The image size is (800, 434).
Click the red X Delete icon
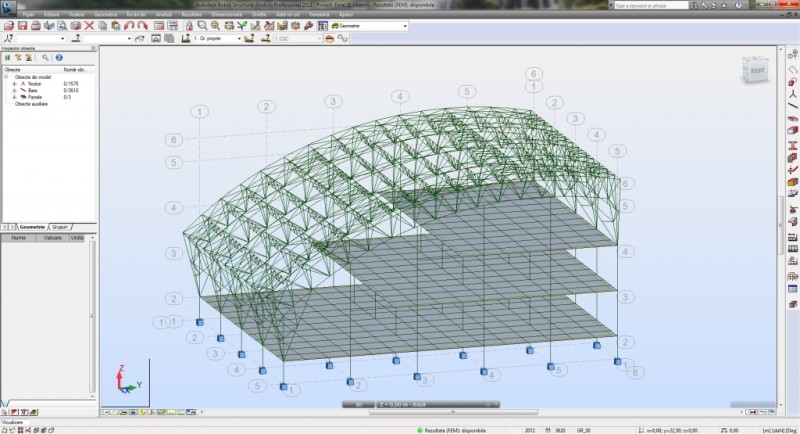click(89, 26)
